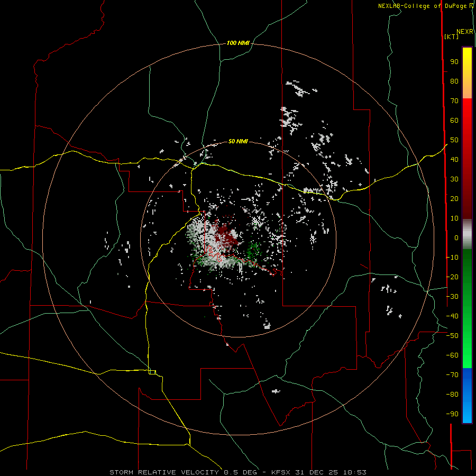Click the "-70" velocity scale label

[452, 375]
